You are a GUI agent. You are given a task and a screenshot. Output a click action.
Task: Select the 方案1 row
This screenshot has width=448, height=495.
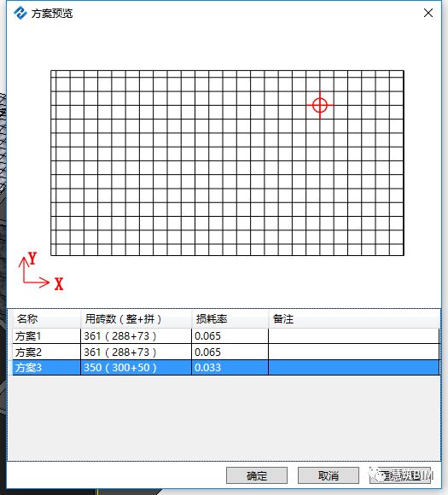[x=226, y=336]
